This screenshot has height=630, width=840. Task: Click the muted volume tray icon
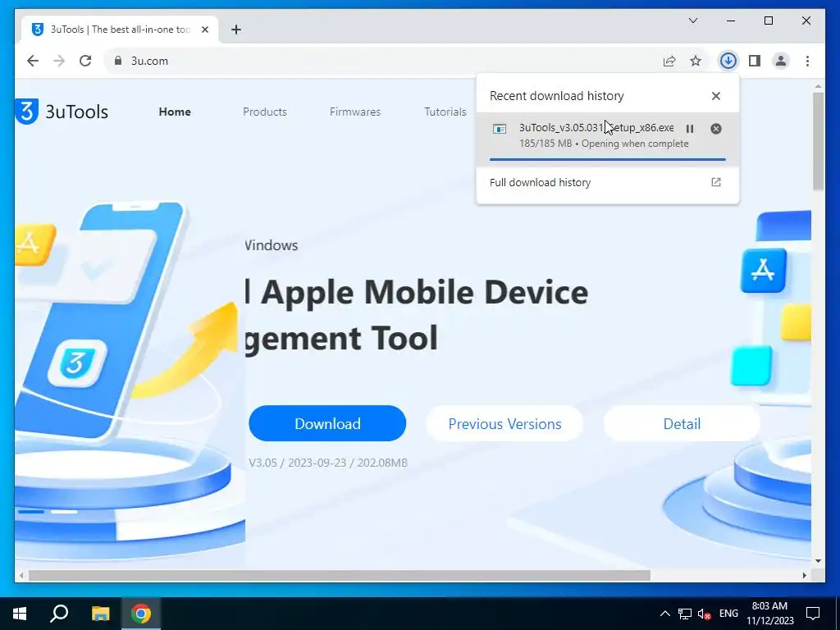705,614
